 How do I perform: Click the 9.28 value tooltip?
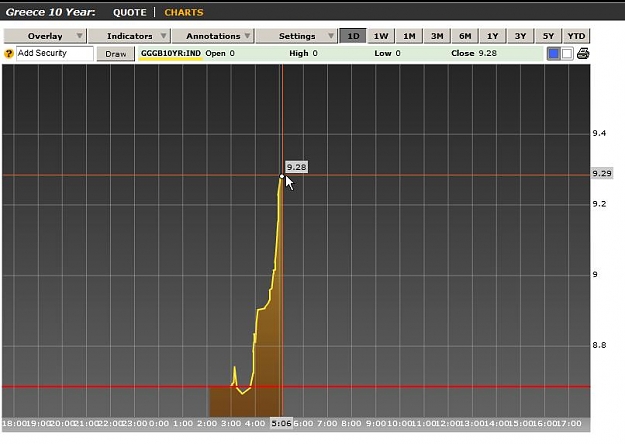[297, 167]
